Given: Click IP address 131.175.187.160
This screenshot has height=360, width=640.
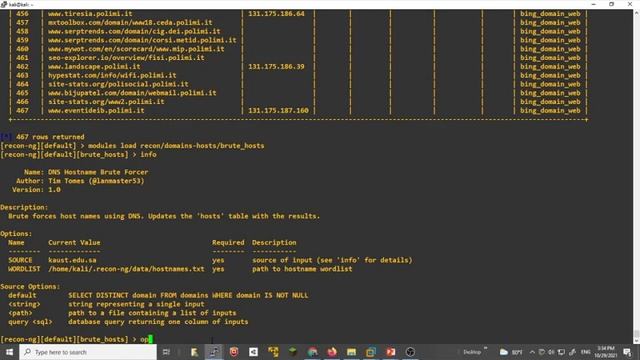Looking at the screenshot, I should coord(278,111).
